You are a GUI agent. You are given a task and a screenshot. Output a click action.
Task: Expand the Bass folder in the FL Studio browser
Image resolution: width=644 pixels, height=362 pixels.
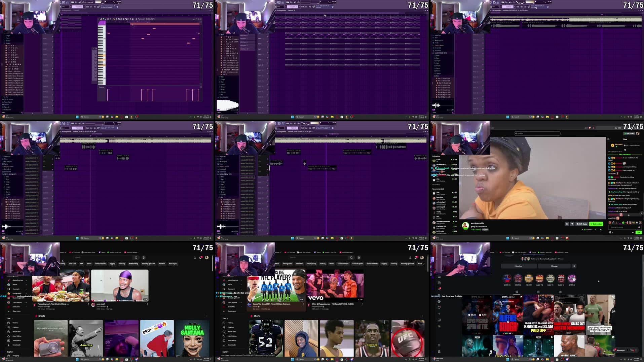[438, 58]
